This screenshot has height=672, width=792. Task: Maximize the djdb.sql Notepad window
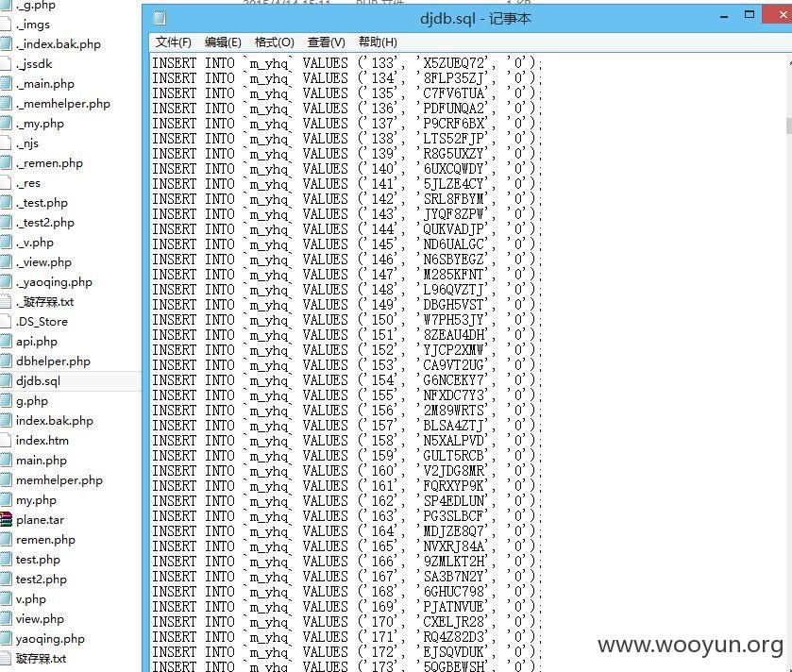point(750,15)
